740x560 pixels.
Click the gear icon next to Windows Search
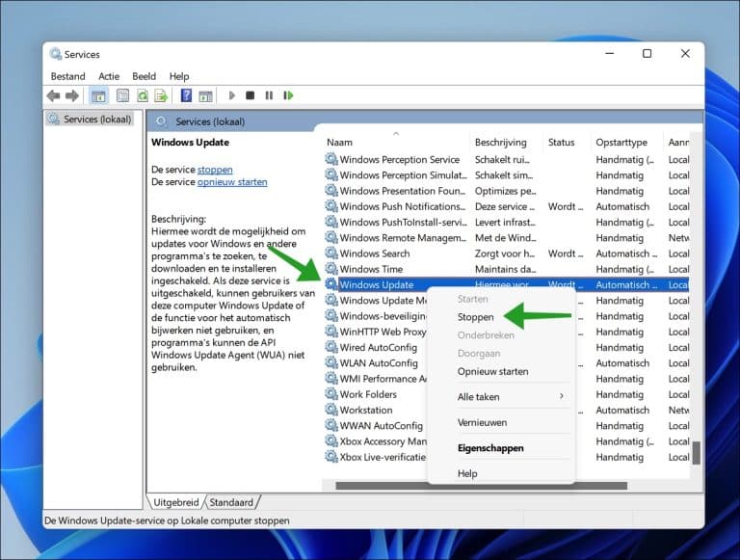click(x=331, y=253)
